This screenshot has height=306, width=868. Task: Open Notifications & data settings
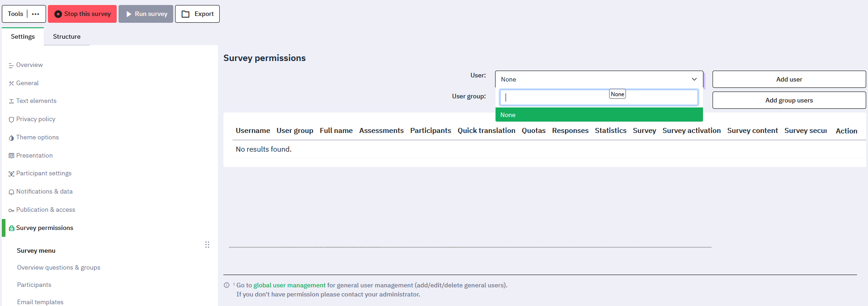(x=44, y=192)
